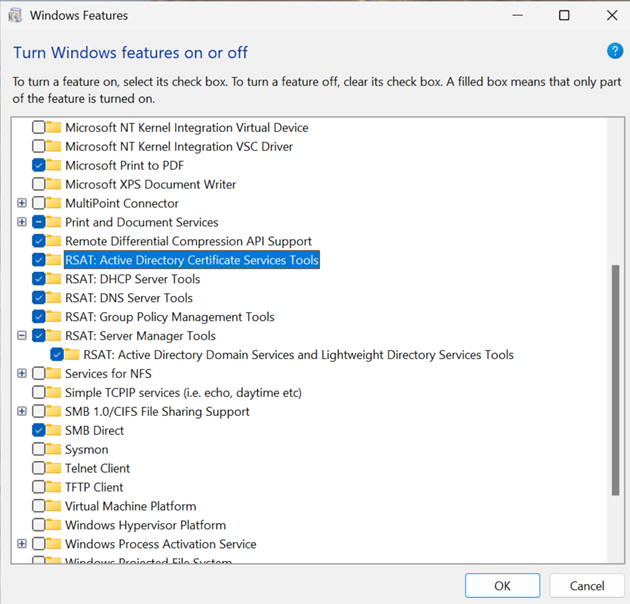Uncheck the RSAT: DHCP Server Tools checkbox

pyautogui.click(x=39, y=279)
